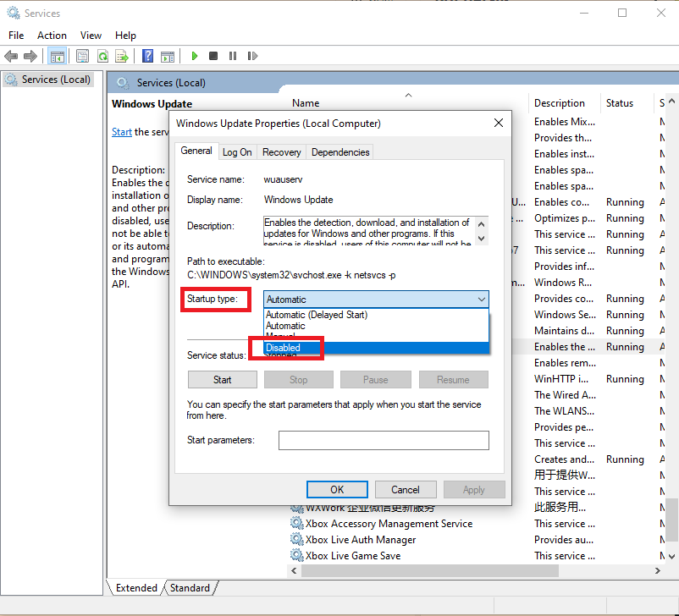Click the Restart Service toolbar icon
Screen dimensions: 679x616
(x=252, y=56)
